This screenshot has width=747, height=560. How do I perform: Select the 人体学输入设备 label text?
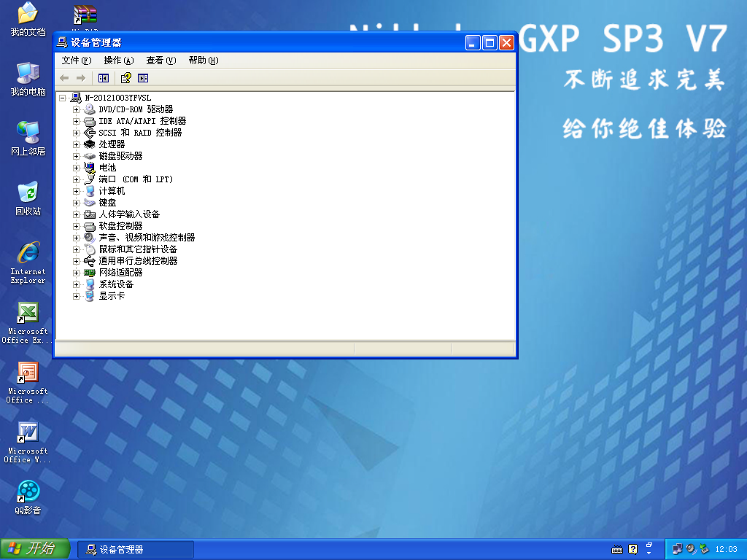pos(129,214)
